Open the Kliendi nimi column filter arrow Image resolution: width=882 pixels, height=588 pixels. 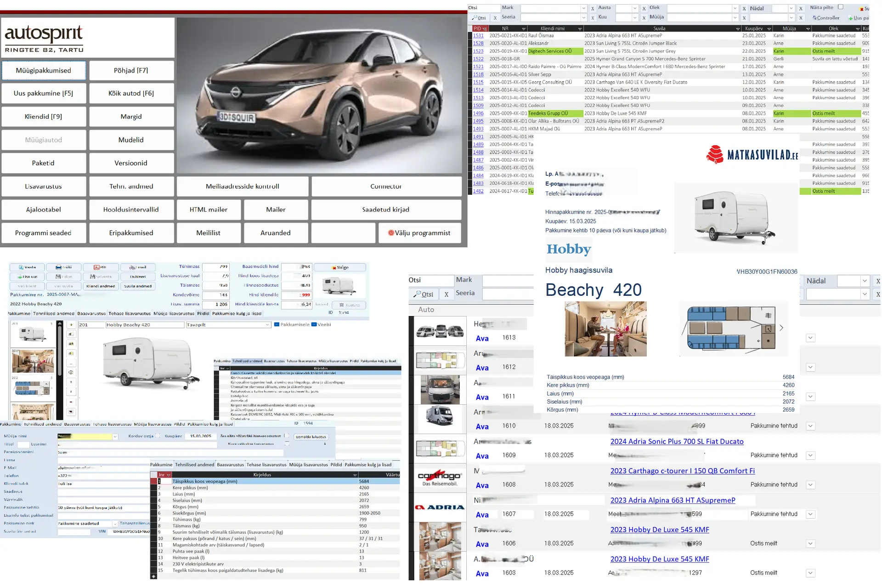(580, 29)
